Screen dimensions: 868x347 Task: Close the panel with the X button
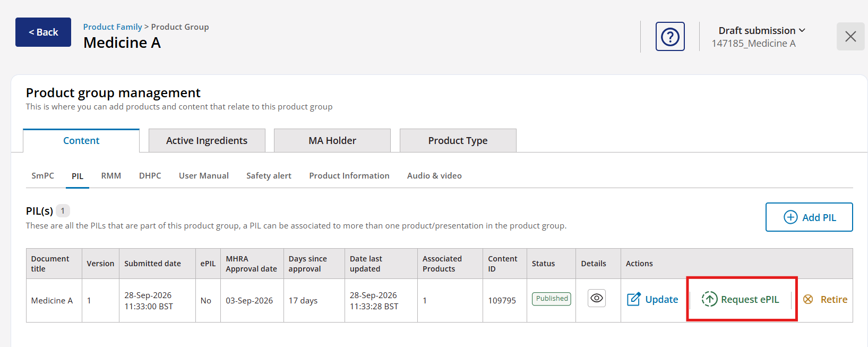[850, 37]
